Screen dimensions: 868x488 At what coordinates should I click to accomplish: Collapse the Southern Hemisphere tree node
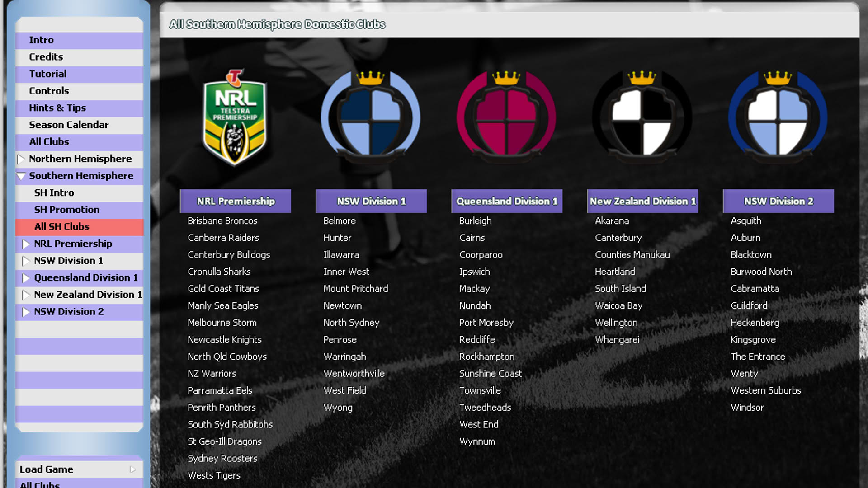pos(21,176)
